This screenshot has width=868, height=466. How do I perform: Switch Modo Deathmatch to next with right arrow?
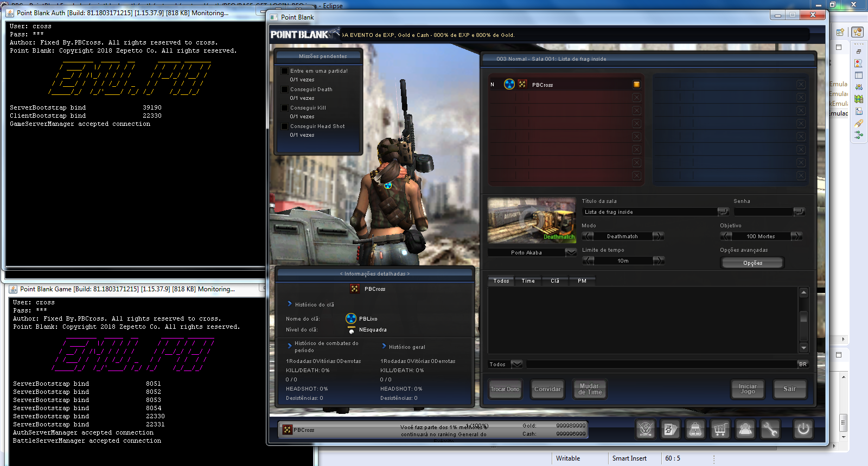pyautogui.click(x=658, y=236)
